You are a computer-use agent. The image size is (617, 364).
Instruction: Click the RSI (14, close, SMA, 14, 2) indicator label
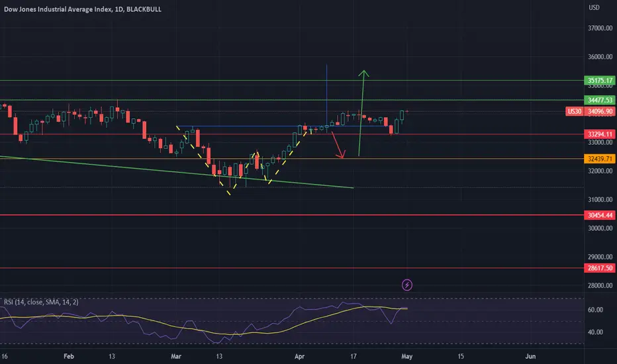(41, 302)
